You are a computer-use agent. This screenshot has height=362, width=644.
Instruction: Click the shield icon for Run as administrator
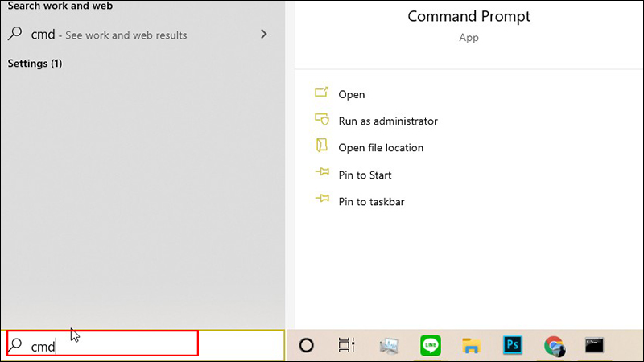[x=322, y=121]
